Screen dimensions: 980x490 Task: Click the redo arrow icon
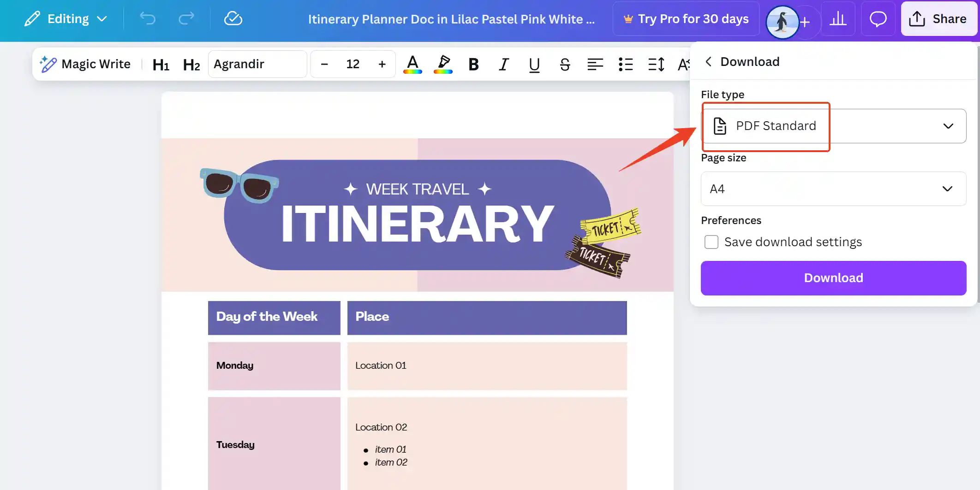click(186, 19)
